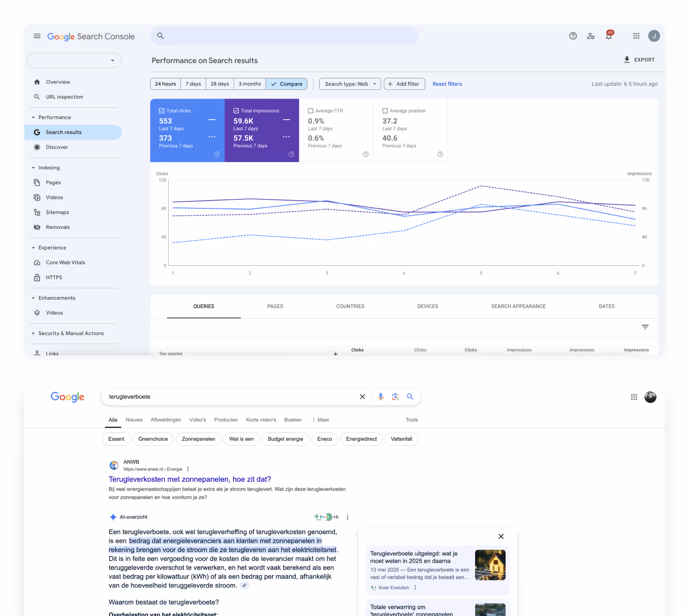689x616 pixels.
Task: Open Google apps grid on results page
Action: coord(634,397)
